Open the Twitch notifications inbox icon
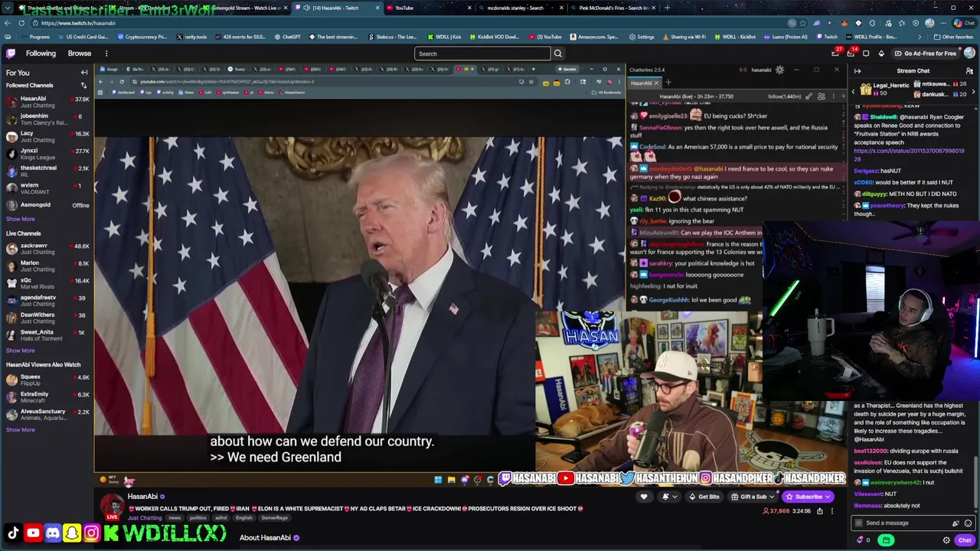The width and height of the screenshot is (980, 551). pyautogui.click(x=836, y=54)
